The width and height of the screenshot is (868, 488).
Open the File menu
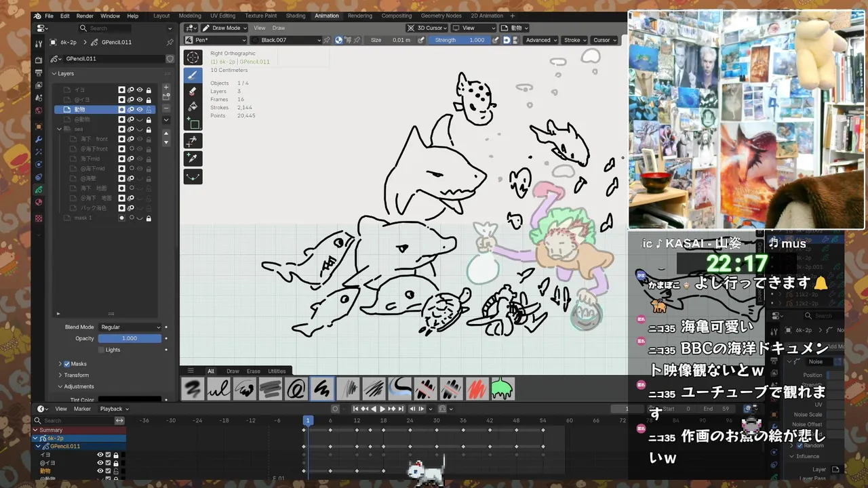49,16
